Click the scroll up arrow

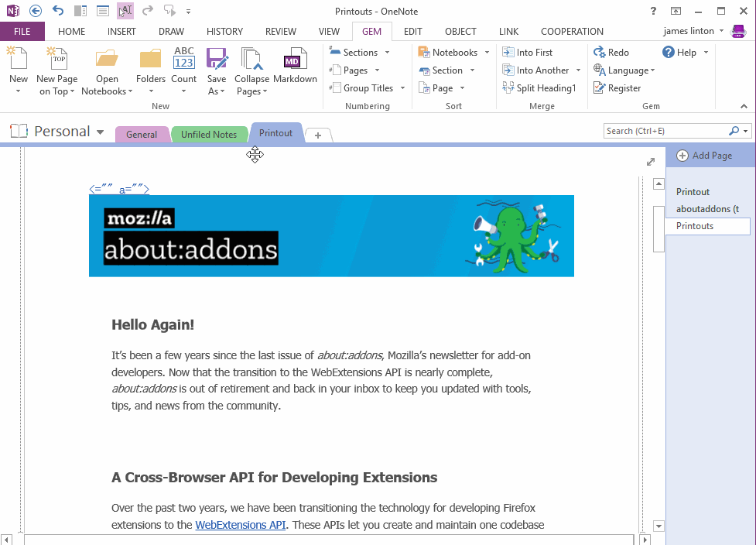pos(659,183)
